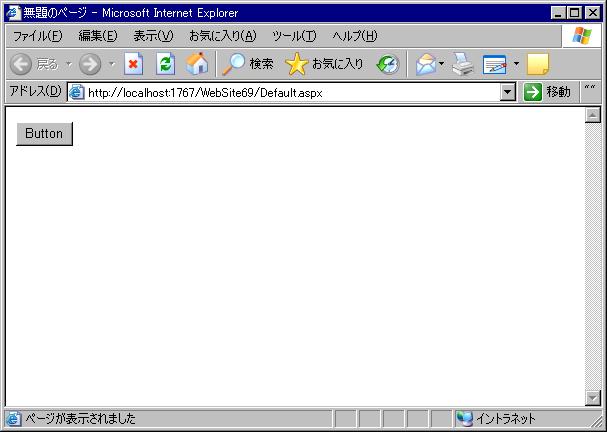Click the scrollbar down arrow
The width and height of the screenshot is (607, 432).
pos(593,398)
